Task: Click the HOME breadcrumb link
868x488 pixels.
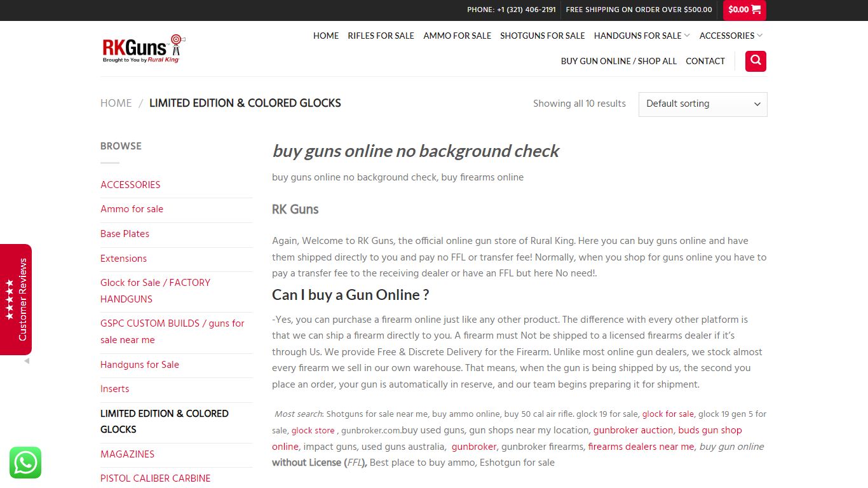Action: click(116, 103)
